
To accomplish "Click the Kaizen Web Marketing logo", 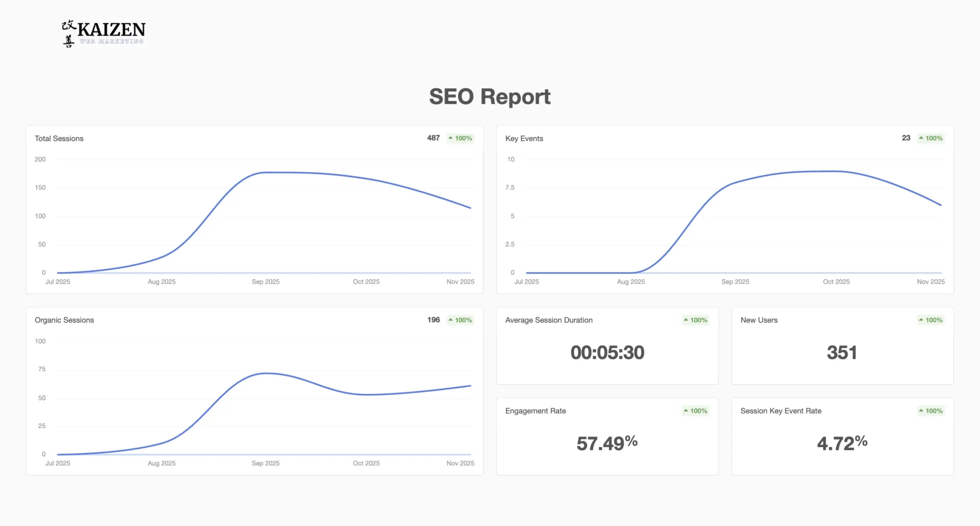I will [x=102, y=33].
